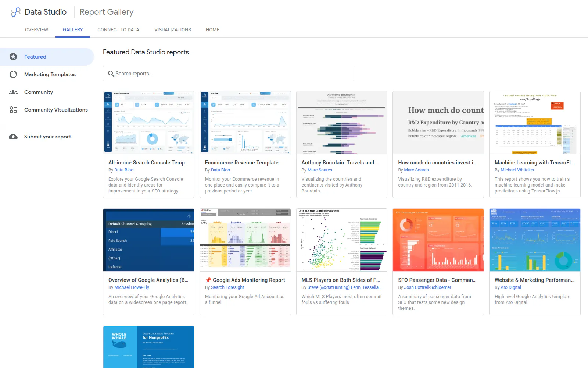Open Whole Whale Nonprofits template thumbnail
The image size is (588, 368).
(x=148, y=347)
